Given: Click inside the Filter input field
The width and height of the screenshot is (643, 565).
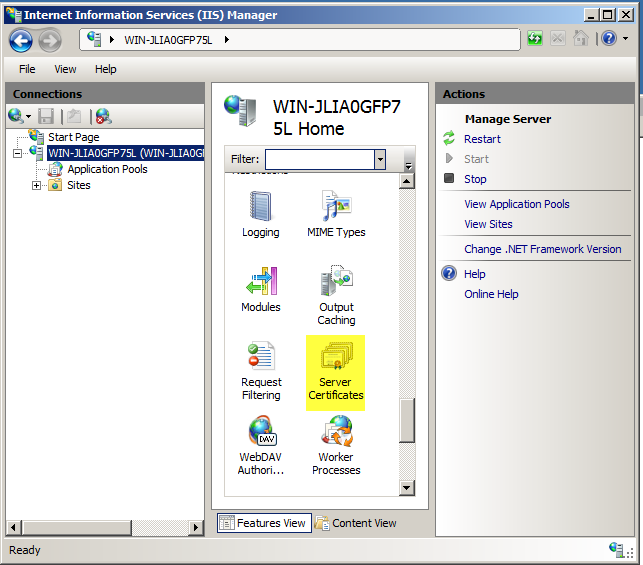Looking at the screenshot, I should tap(320, 159).
